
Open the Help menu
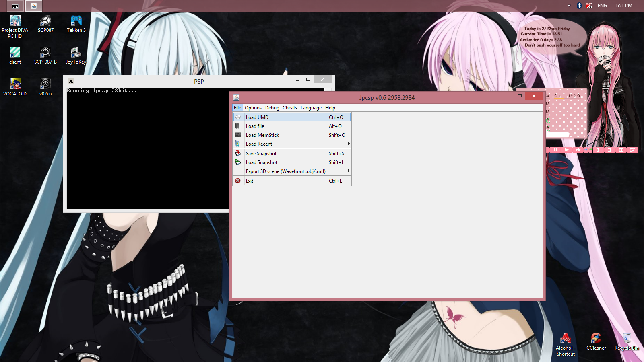pyautogui.click(x=330, y=108)
